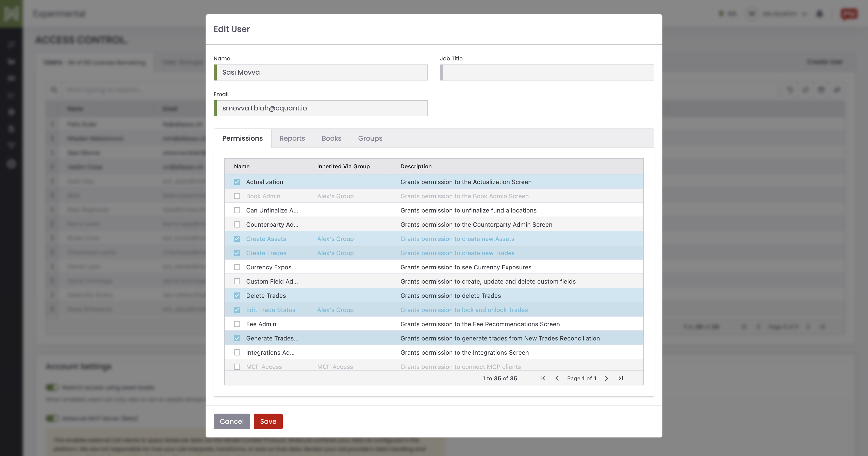Click the app logo in top-left corner
The image size is (868, 456).
[x=11, y=13]
